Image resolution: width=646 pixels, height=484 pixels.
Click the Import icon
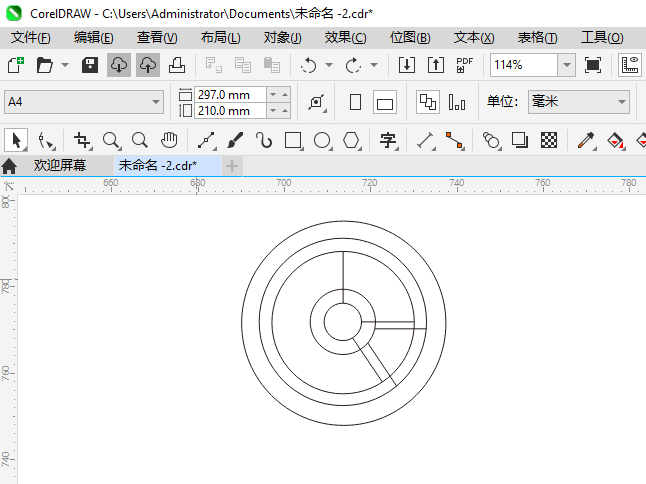coord(407,65)
